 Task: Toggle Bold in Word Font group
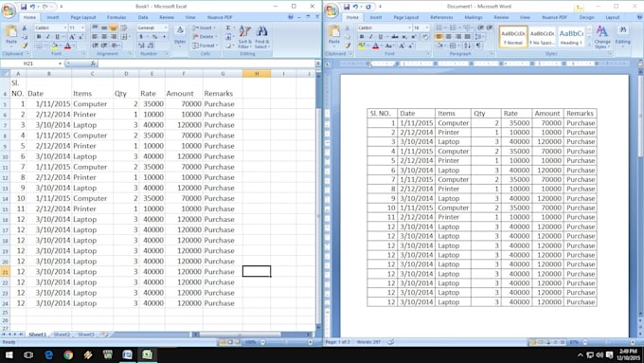tap(362, 37)
